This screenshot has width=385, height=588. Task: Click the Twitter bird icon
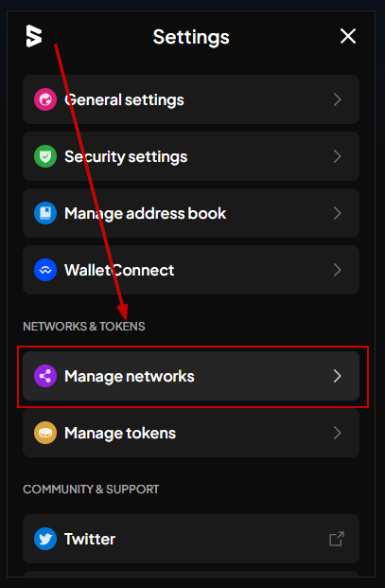pos(45,539)
